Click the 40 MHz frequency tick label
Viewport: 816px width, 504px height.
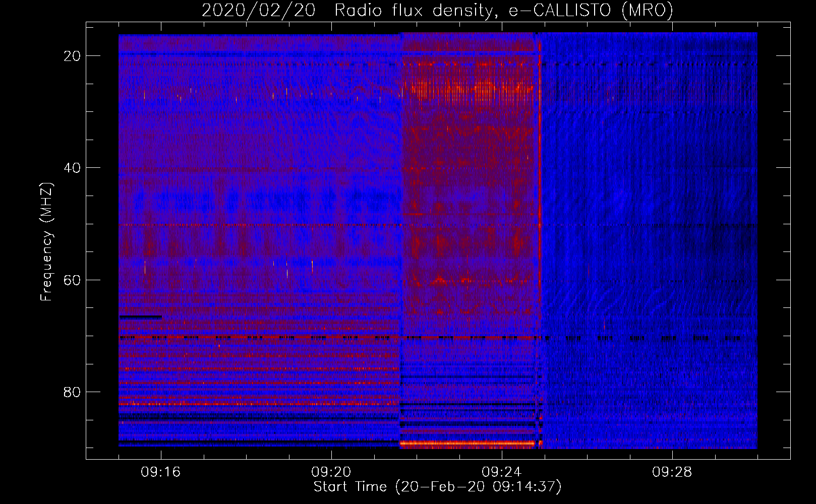[73, 168]
